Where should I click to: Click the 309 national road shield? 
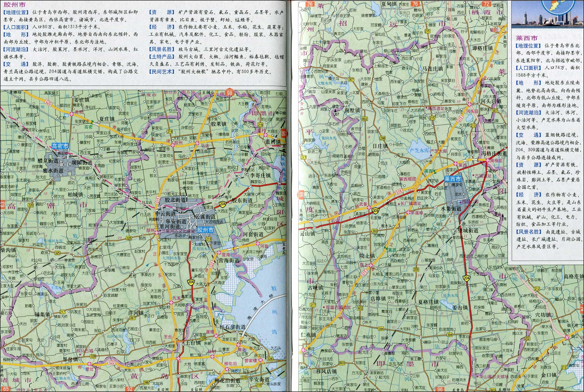pyautogui.click(x=375, y=211)
